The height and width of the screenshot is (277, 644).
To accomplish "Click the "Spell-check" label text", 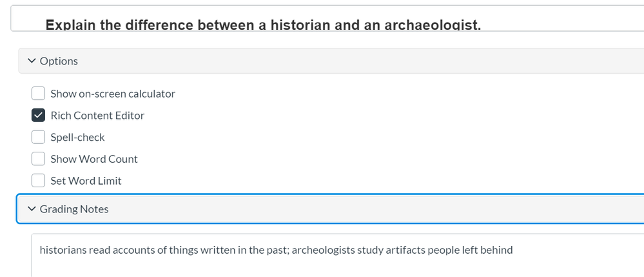I will pyautogui.click(x=77, y=138).
